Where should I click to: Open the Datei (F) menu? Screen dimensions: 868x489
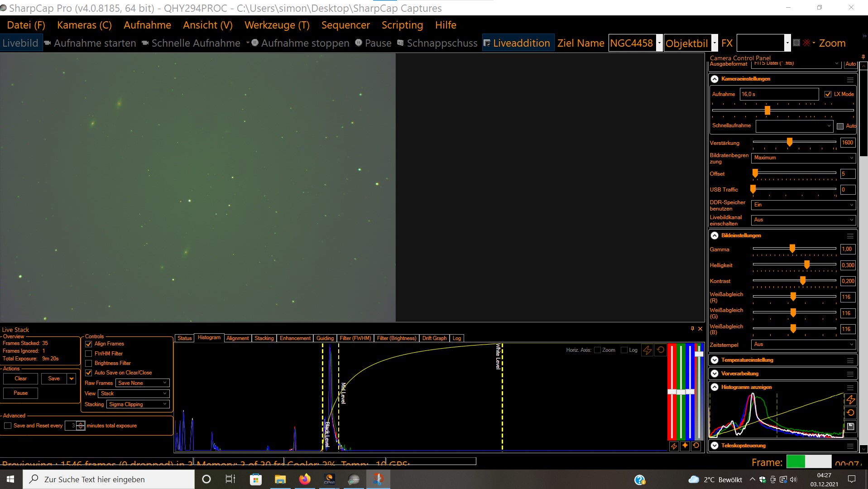(x=26, y=25)
